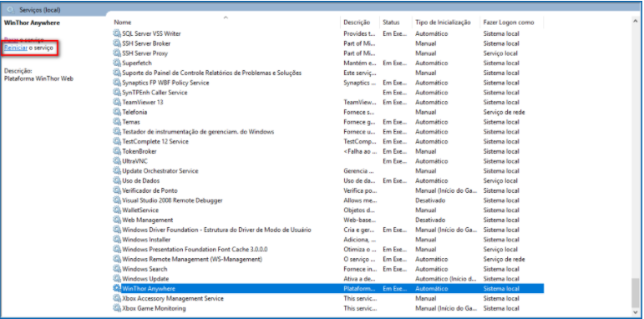Image resolution: width=644 pixels, height=319 pixels.
Task: Click the Serviços (local) header title
Action: (x=39, y=9)
